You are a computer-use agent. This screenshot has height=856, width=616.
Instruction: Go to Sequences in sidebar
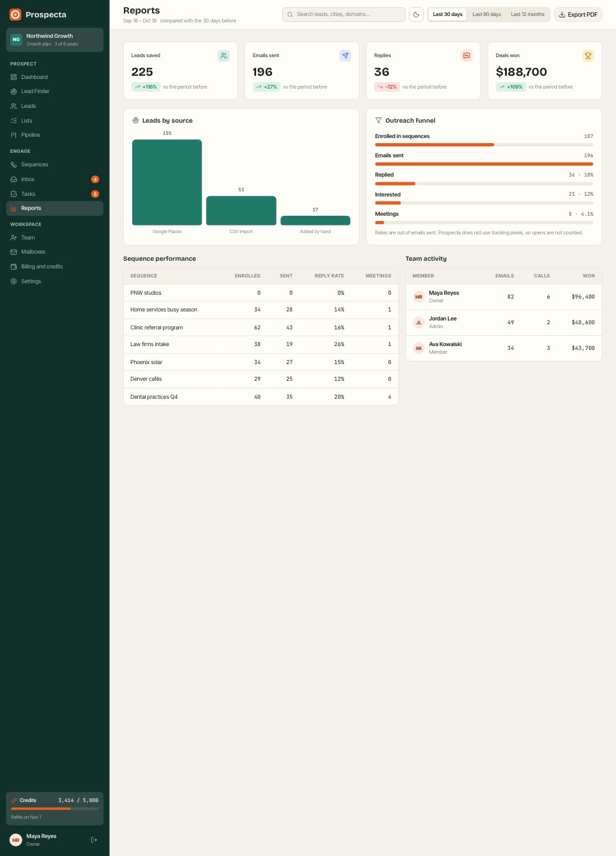pos(55,164)
